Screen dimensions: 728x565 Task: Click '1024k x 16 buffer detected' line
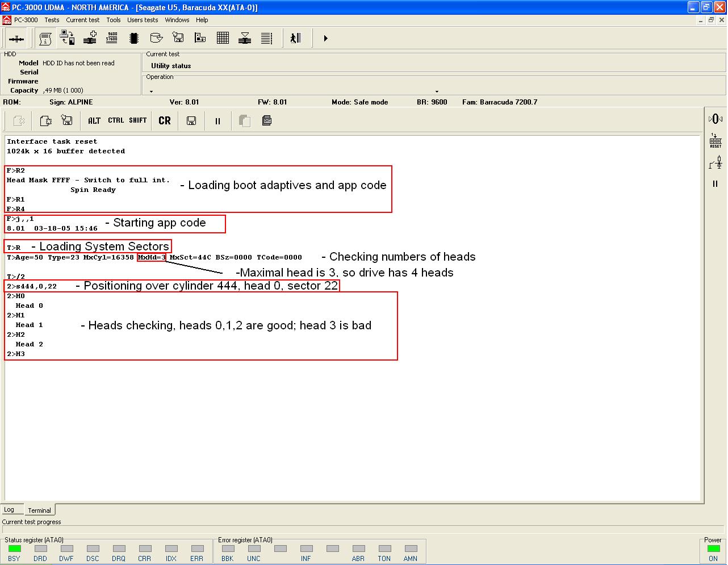(66, 151)
